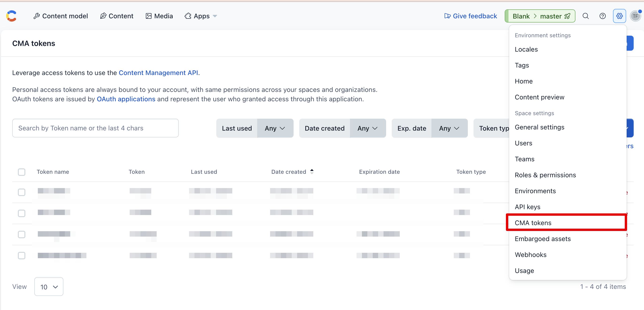
Task: Click the help question mark icon
Action: point(602,16)
